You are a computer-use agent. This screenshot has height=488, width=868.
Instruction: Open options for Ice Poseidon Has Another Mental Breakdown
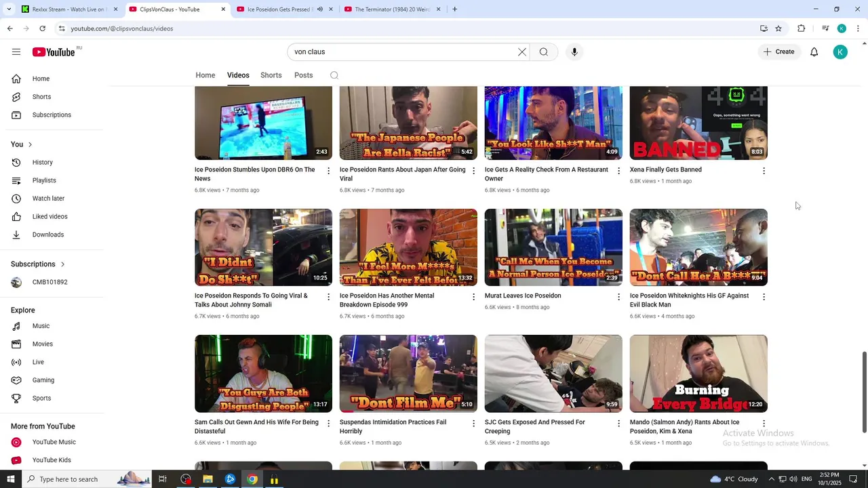click(x=473, y=297)
